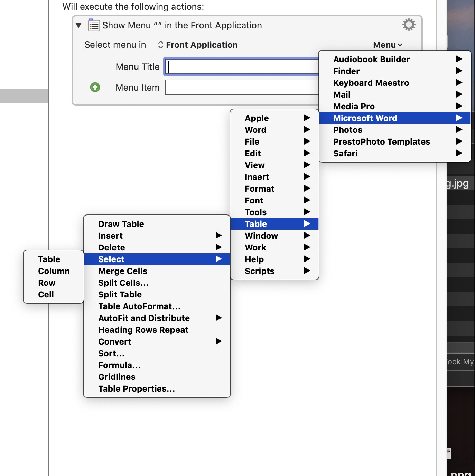The width and height of the screenshot is (475, 476).
Task: Choose Finder from the application list
Action: point(394,71)
